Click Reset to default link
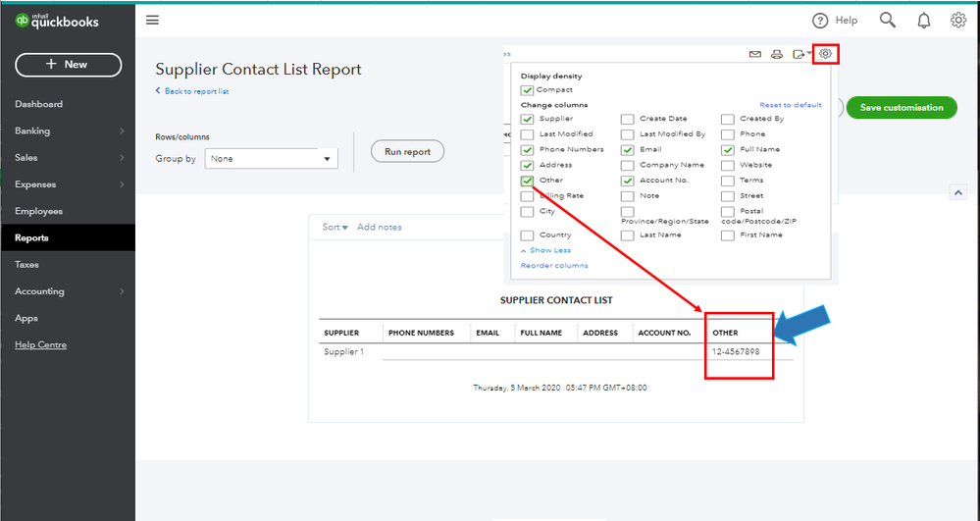 [x=791, y=105]
